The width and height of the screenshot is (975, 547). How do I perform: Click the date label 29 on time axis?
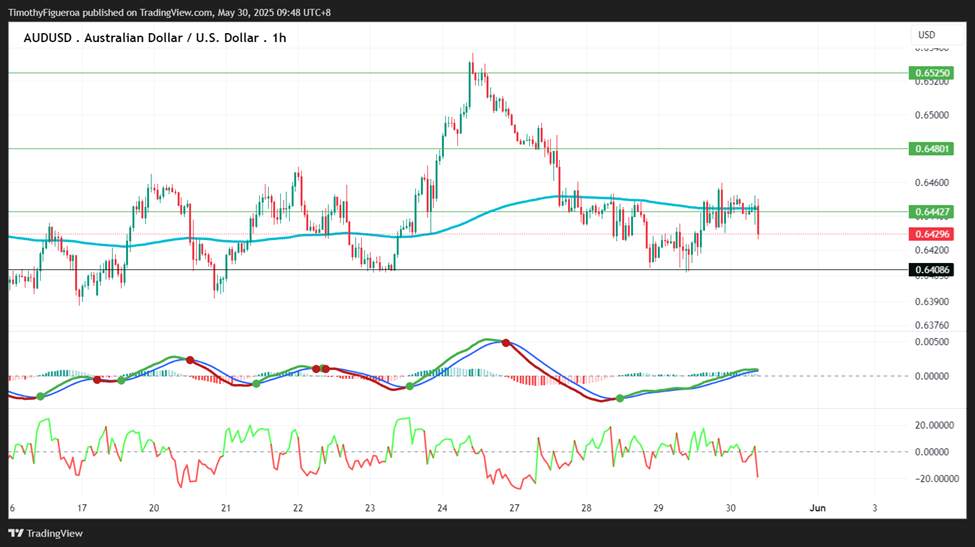coord(658,508)
